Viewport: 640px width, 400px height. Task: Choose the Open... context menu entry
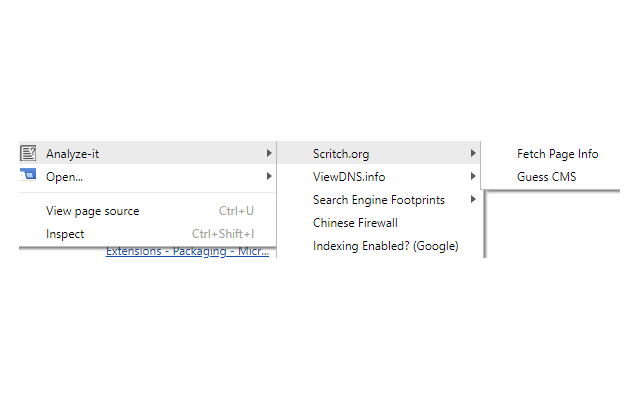147,176
